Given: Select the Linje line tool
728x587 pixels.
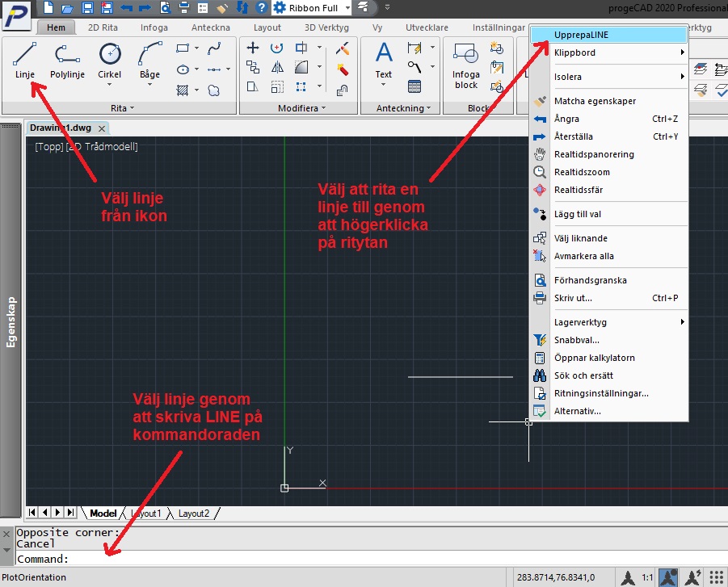Looking at the screenshot, I should (x=24, y=61).
